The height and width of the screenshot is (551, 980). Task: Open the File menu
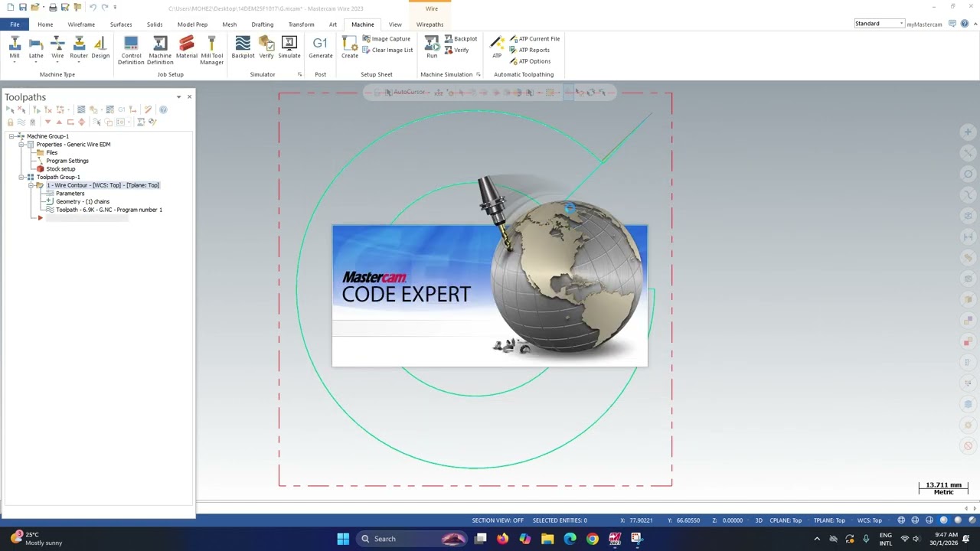point(15,24)
